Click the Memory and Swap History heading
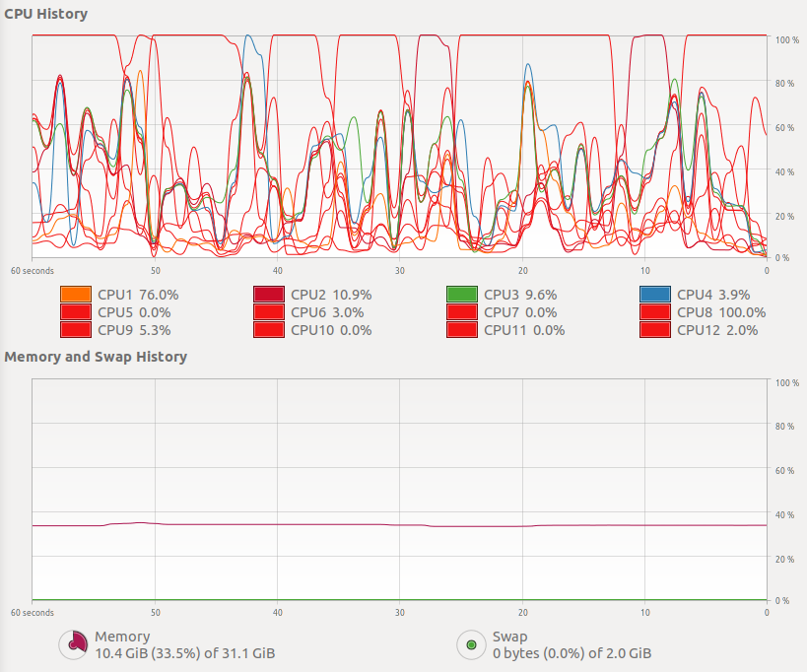The width and height of the screenshot is (807, 672). [96, 357]
